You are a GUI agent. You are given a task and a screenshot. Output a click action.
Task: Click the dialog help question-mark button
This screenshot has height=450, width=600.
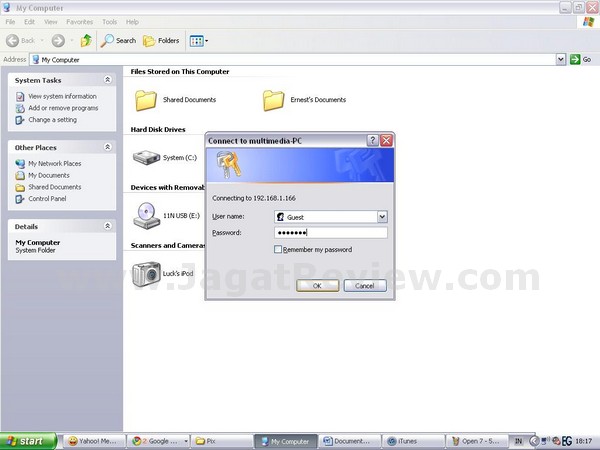coord(373,140)
